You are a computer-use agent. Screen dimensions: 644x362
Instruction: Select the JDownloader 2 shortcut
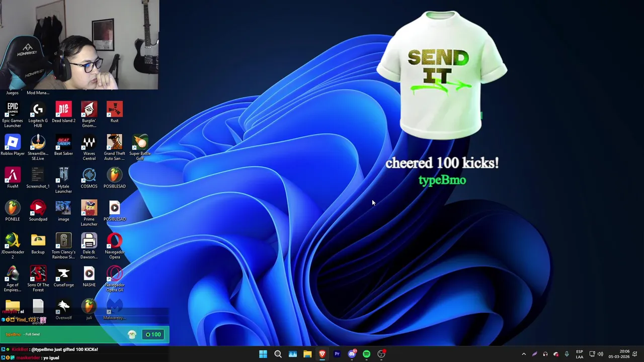click(x=13, y=246)
